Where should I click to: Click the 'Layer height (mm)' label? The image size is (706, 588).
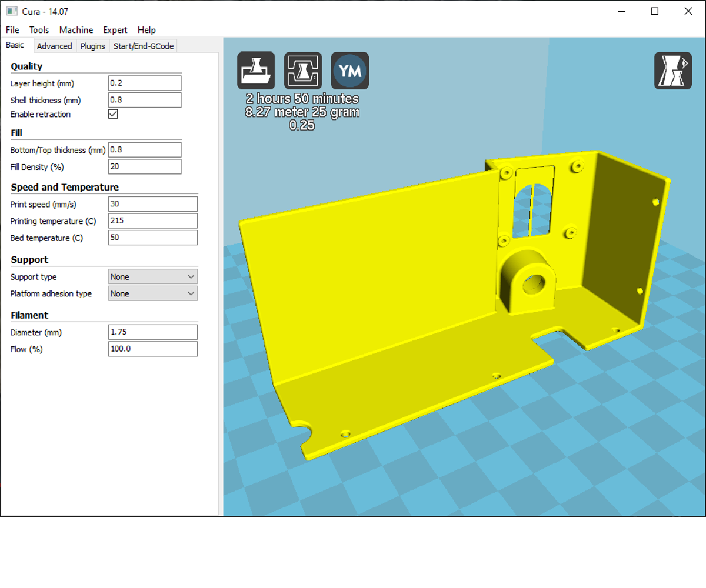pyautogui.click(x=42, y=83)
